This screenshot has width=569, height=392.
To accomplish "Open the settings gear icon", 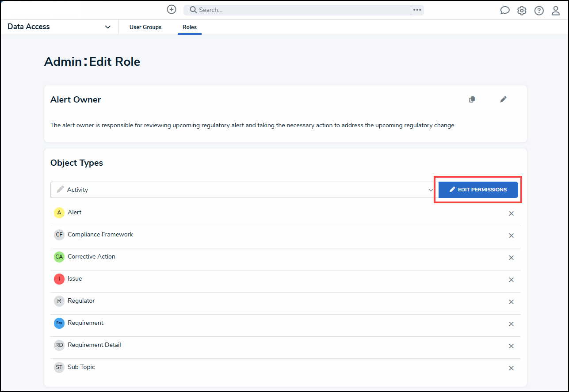I will [522, 11].
